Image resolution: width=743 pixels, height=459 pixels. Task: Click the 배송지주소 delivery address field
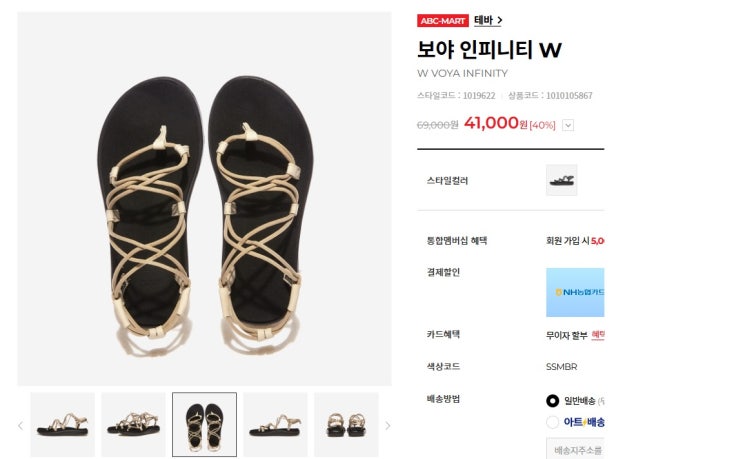point(578,450)
